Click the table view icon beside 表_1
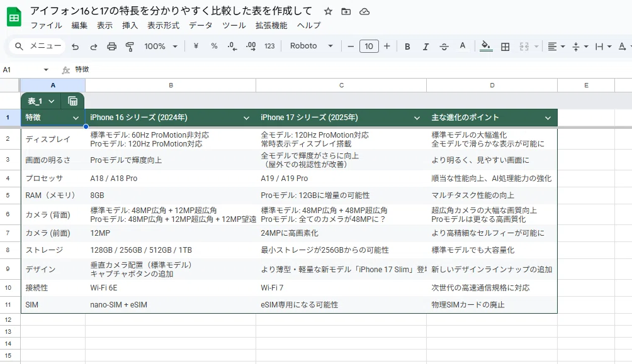Image resolution: width=632 pixels, height=364 pixels. coord(72,101)
